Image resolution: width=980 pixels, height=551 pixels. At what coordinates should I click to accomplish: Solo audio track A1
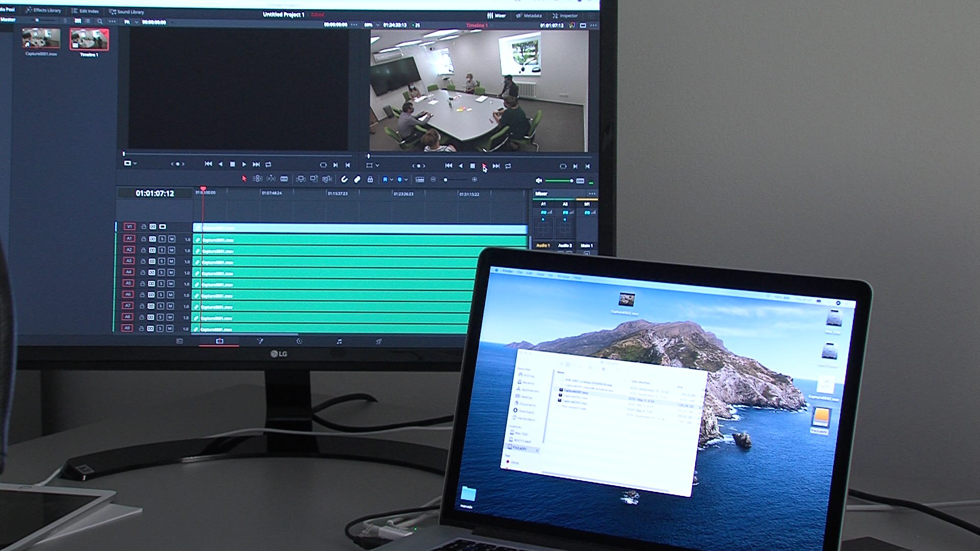point(162,239)
